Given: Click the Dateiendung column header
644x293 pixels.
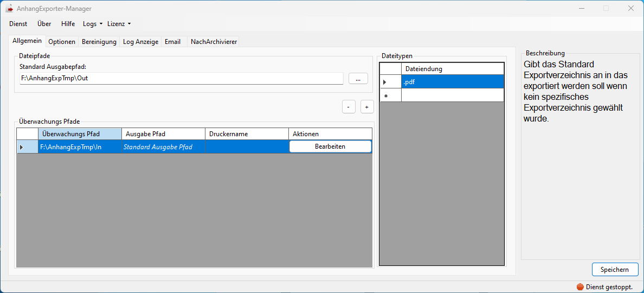Looking at the screenshot, I should (x=453, y=68).
